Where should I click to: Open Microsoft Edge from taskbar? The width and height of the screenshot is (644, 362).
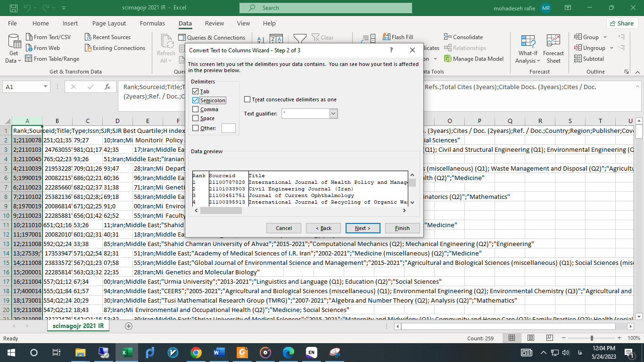[289, 352]
